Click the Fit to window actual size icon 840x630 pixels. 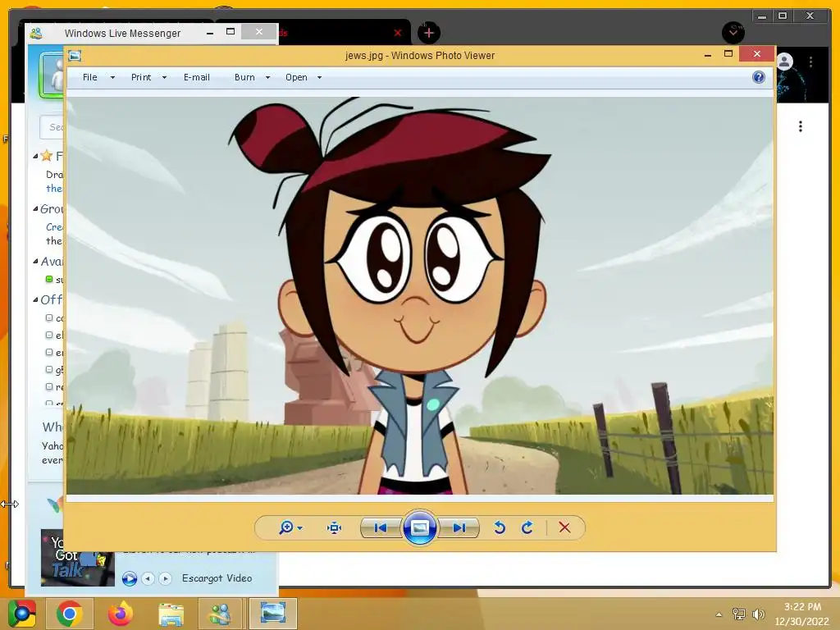pos(335,527)
